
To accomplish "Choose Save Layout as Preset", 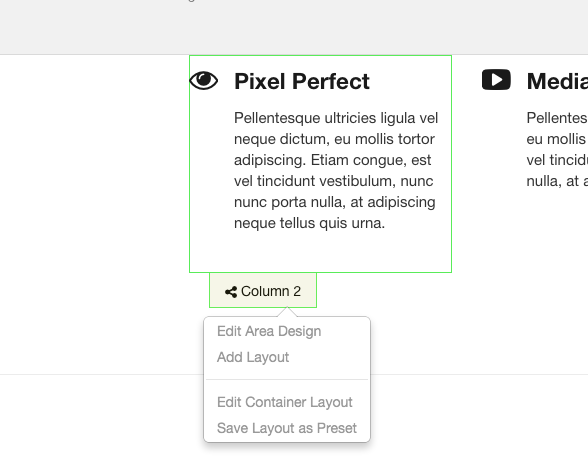I will (x=286, y=428).
